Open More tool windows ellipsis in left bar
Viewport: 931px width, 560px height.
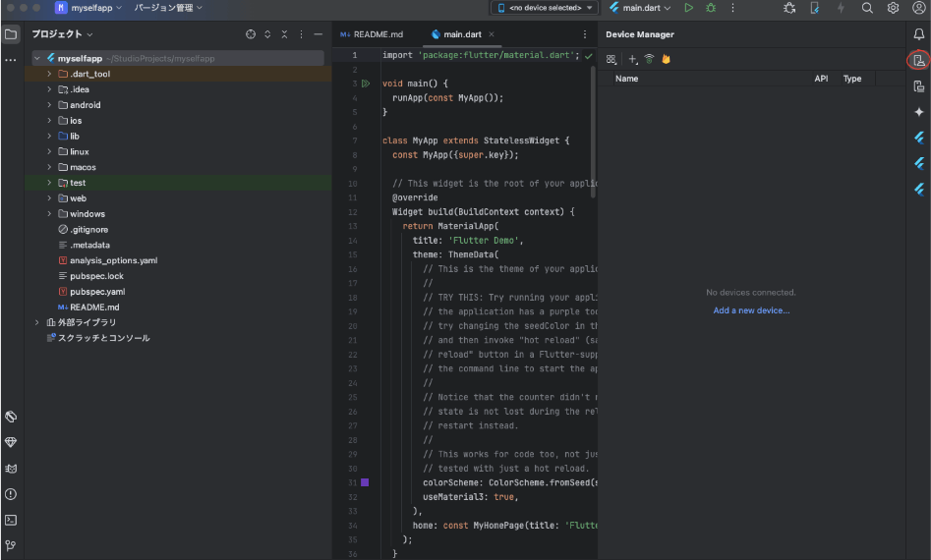(x=11, y=60)
